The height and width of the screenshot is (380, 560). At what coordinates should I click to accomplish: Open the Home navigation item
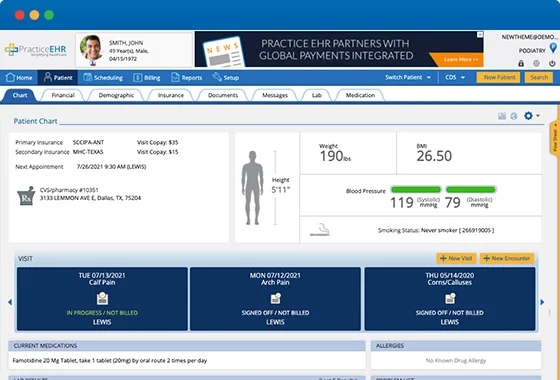(x=19, y=78)
